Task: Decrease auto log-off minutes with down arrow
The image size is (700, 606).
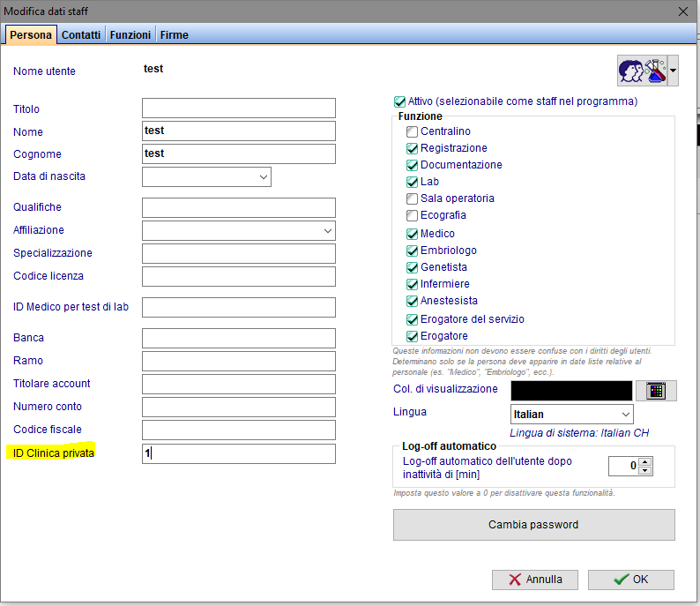Action: (645, 471)
